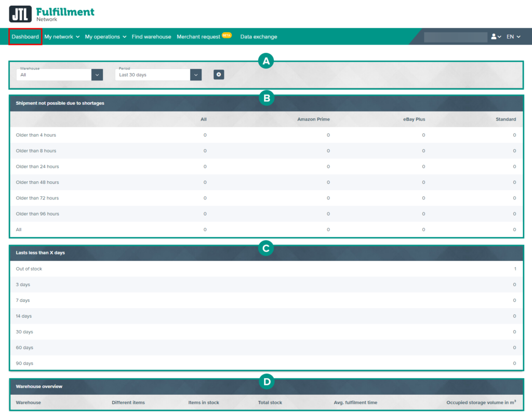Image resolution: width=532 pixels, height=416 pixels.
Task: Click the JTL Fulfillment Network logo
Action: pos(52,14)
